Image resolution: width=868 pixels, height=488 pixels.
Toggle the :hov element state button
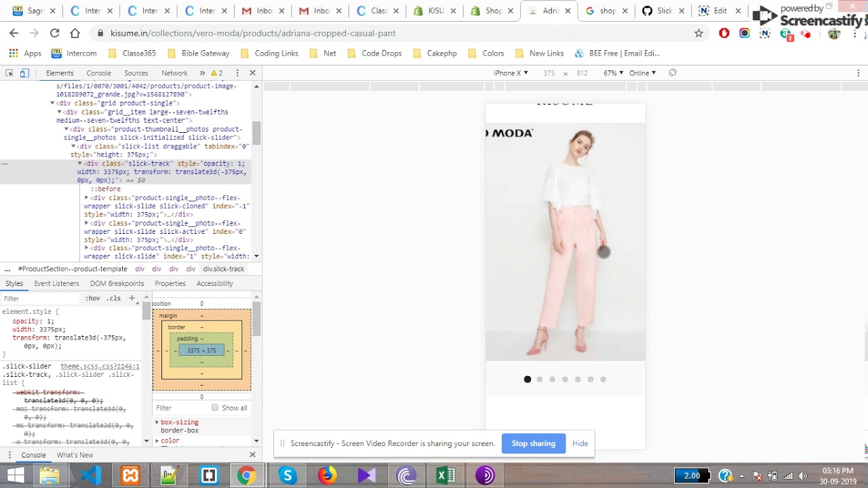[92, 298]
